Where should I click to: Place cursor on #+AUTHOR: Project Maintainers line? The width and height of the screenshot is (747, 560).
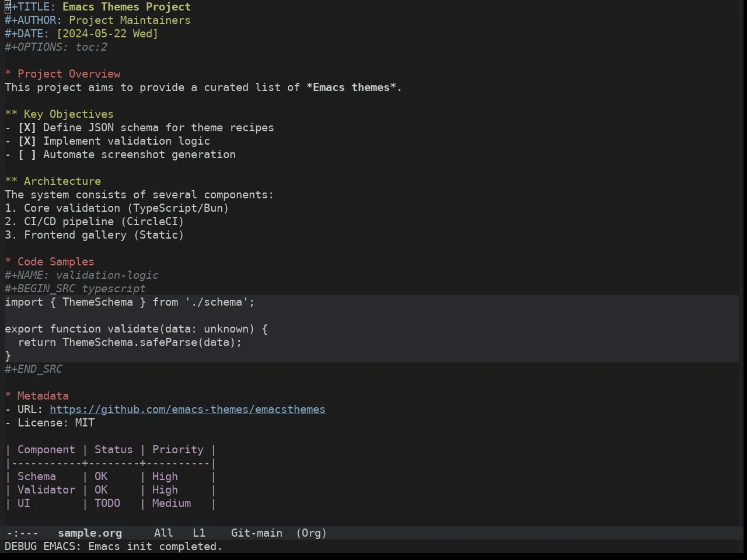(x=97, y=20)
